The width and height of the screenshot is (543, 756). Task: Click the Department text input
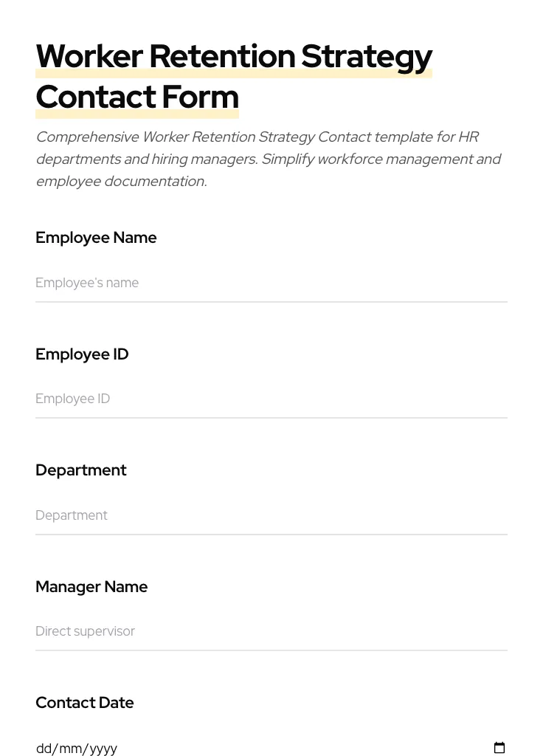point(221,515)
